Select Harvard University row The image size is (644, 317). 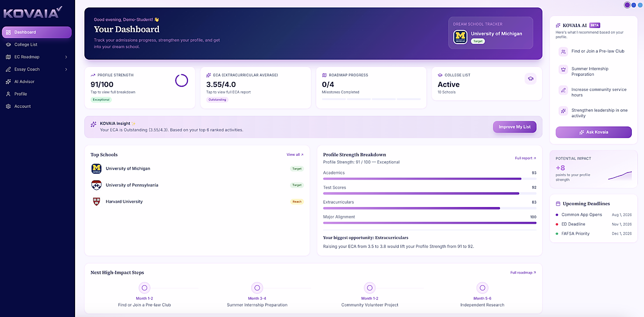tap(197, 202)
